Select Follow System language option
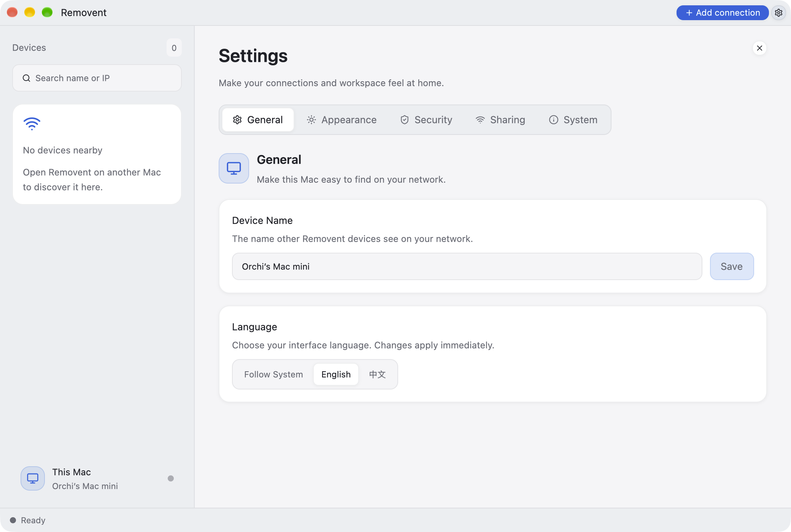The width and height of the screenshot is (791, 532). (273, 374)
